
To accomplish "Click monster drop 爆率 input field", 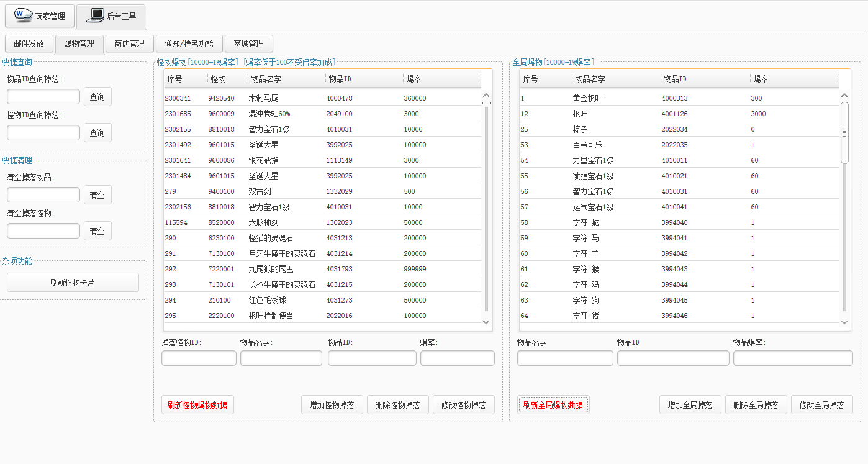I will click(x=458, y=358).
